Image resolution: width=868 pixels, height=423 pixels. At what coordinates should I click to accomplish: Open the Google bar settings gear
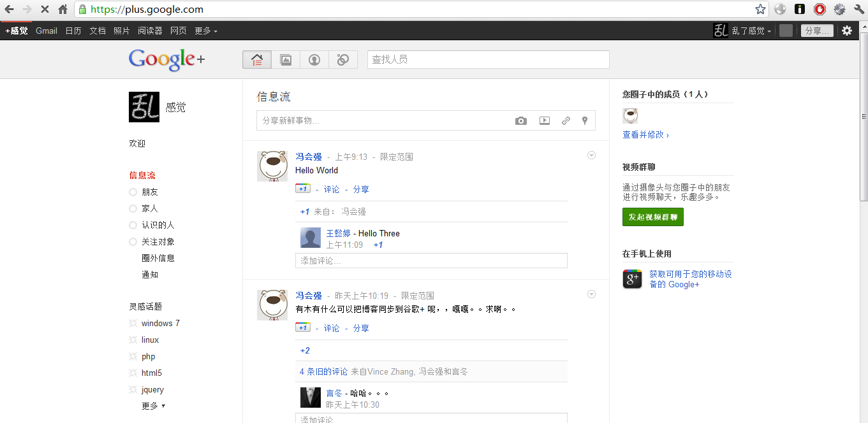(x=847, y=31)
